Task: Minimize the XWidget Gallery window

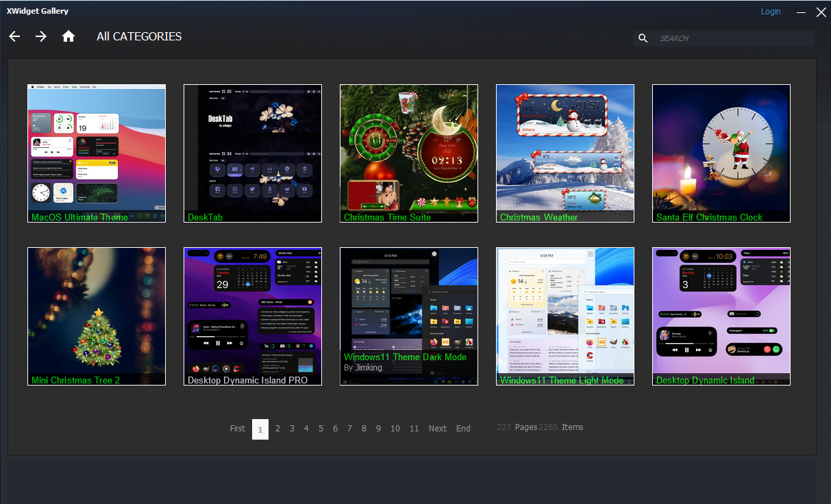Action: click(x=801, y=12)
